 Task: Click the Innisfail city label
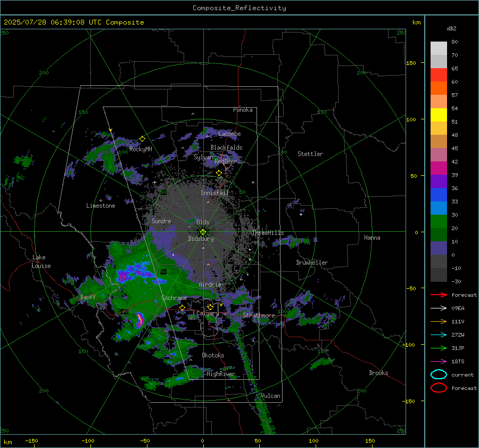pos(214,193)
